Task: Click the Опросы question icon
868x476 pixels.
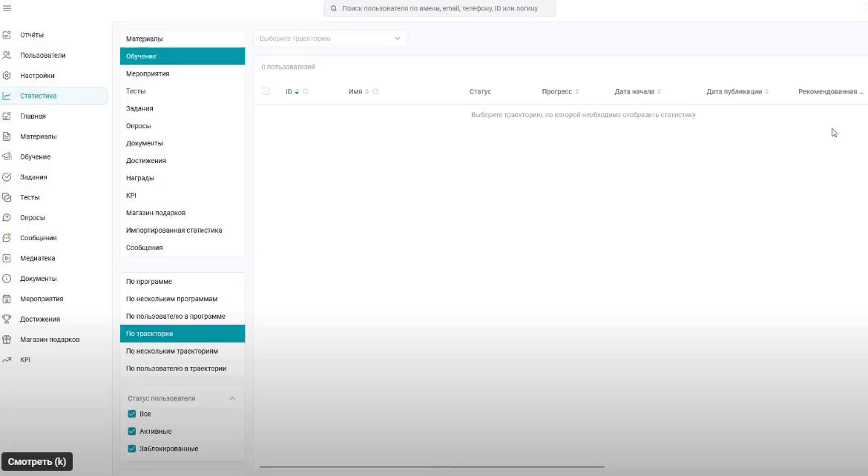Action: point(7,217)
